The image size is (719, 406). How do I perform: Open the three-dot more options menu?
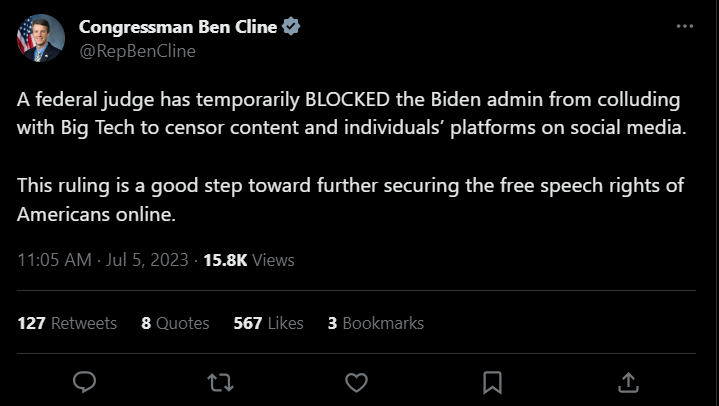(684, 26)
